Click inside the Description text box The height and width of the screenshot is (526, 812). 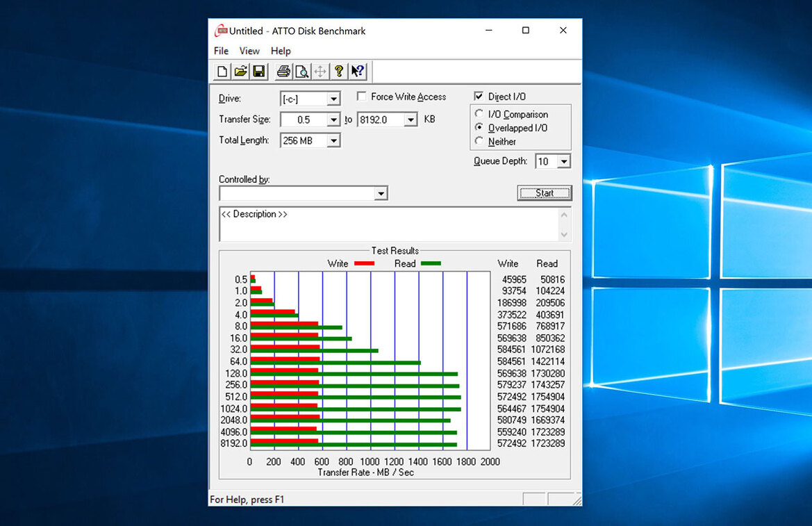click(x=389, y=224)
